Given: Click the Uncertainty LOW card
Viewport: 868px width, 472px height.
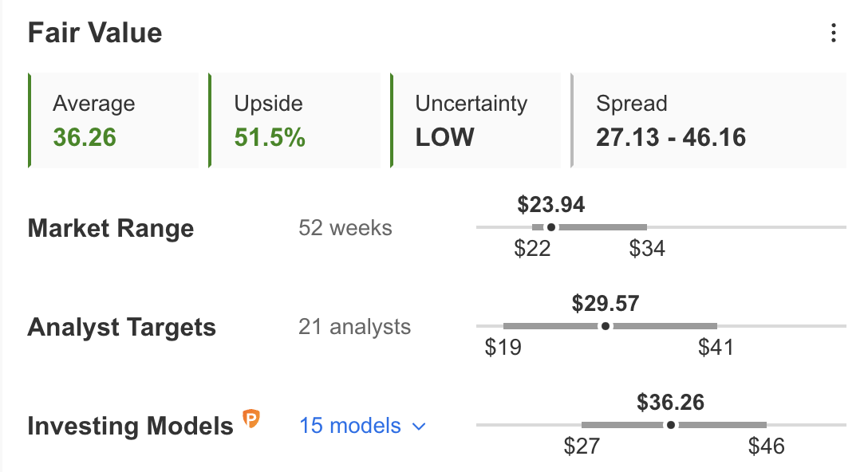Looking at the screenshot, I should [x=475, y=120].
